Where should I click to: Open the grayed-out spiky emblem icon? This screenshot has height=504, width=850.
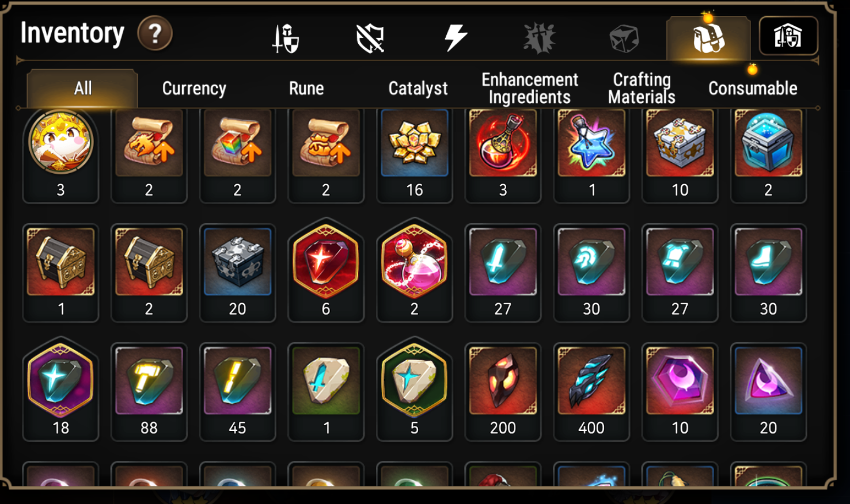pos(539,39)
